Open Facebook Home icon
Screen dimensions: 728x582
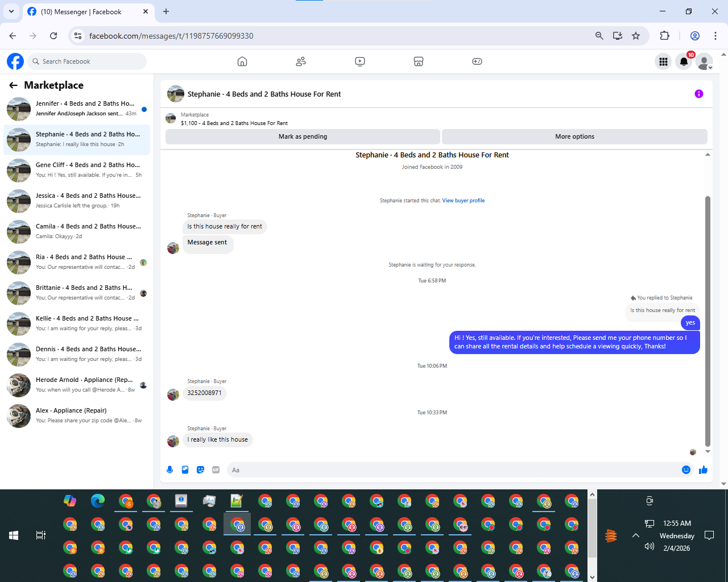click(x=242, y=61)
